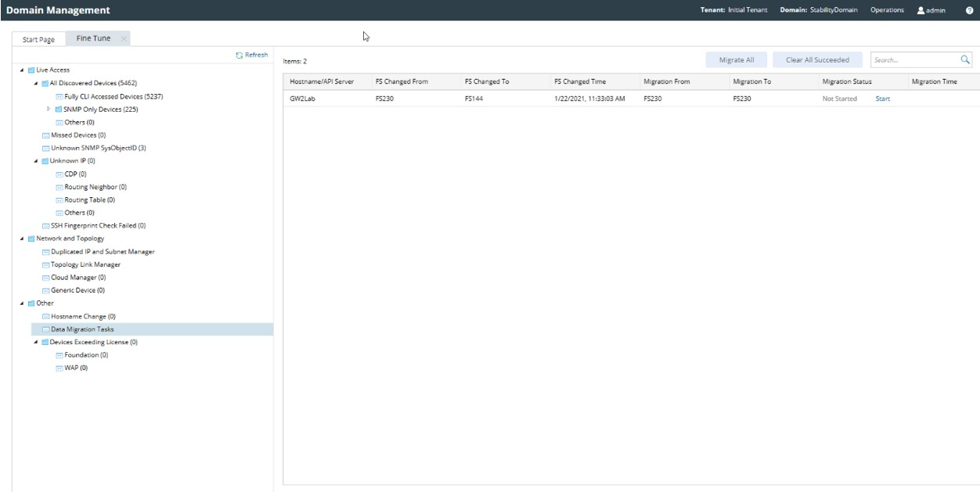Click the Start link for GW2Lab
Image resolution: width=980 pixels, height=492 pixels.
pyautogui.click(x=882, y=99)
